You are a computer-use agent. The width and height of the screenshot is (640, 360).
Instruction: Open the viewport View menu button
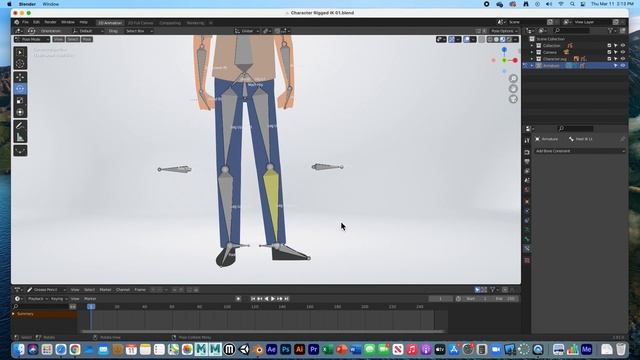[58, 40]
